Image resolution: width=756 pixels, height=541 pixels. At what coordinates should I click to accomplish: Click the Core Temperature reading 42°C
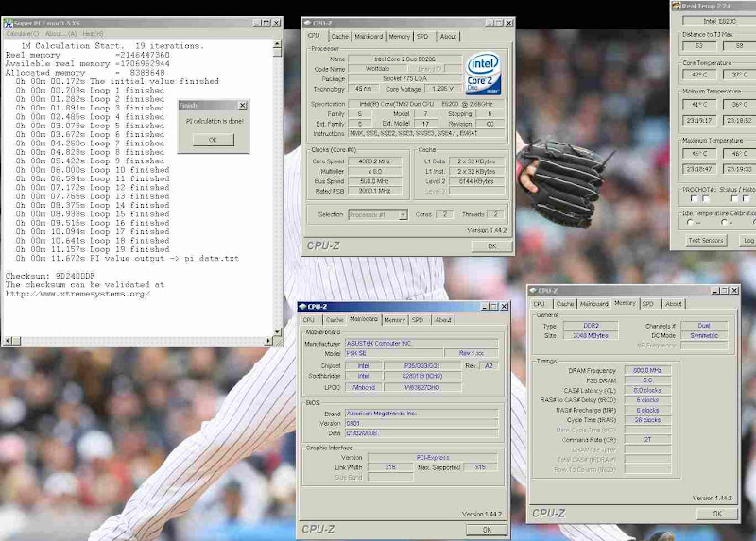[699, 75]
